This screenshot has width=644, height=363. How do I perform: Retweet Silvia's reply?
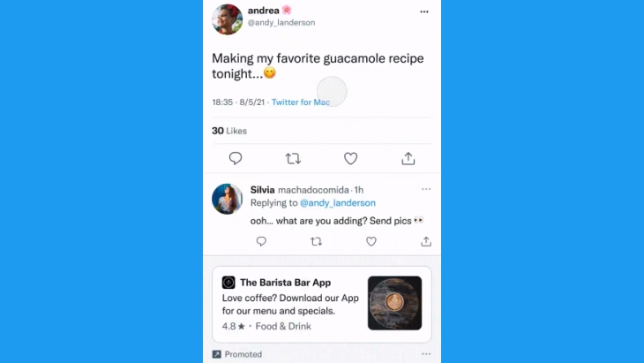tap(316, 241)
